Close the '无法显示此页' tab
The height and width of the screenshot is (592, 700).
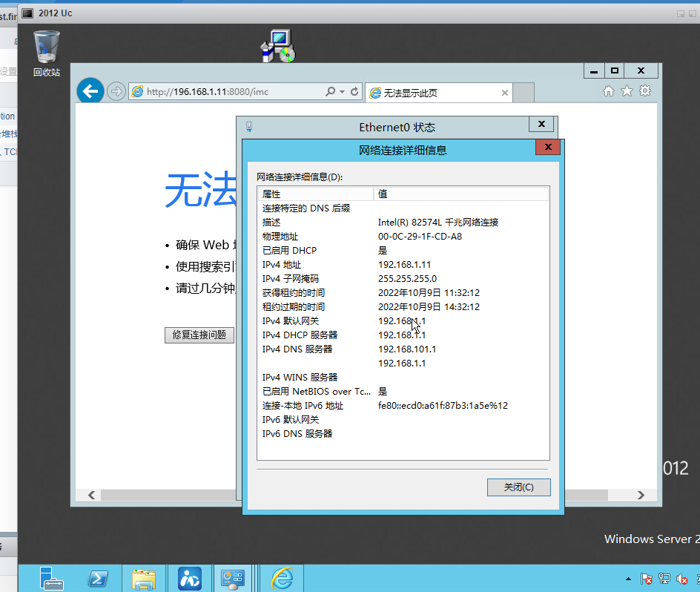[505, 93]
